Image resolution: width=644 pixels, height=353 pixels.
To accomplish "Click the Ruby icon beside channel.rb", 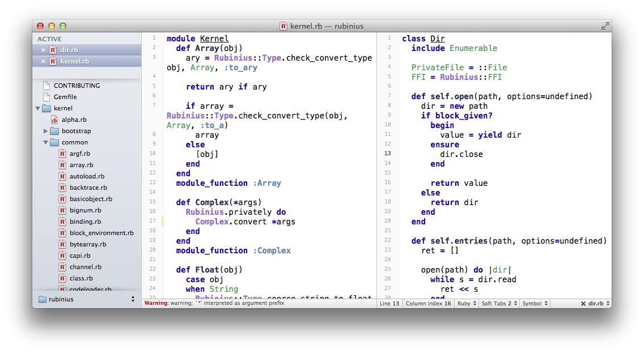I will [62, 267].
